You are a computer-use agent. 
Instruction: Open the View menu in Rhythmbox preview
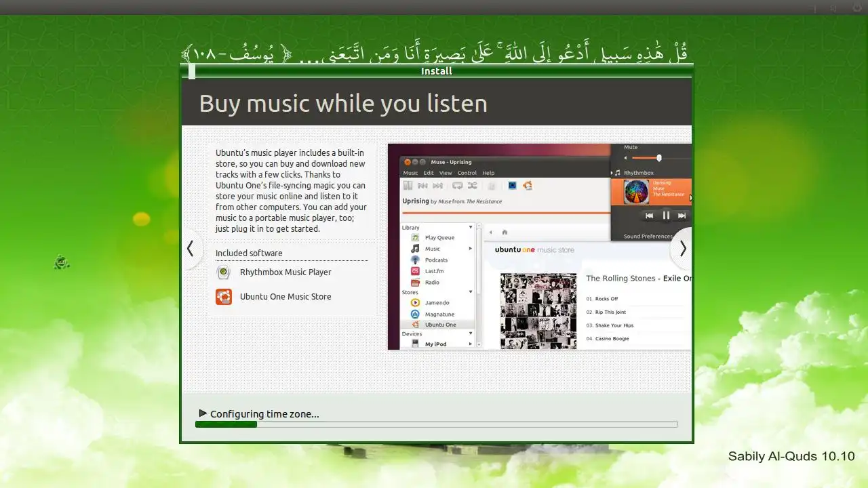point(446,173)
